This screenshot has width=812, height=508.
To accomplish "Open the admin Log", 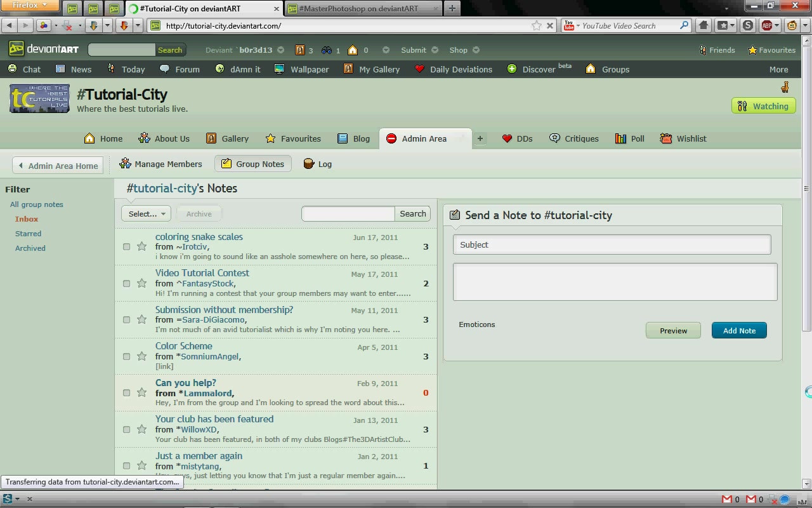I will point(317,164).
